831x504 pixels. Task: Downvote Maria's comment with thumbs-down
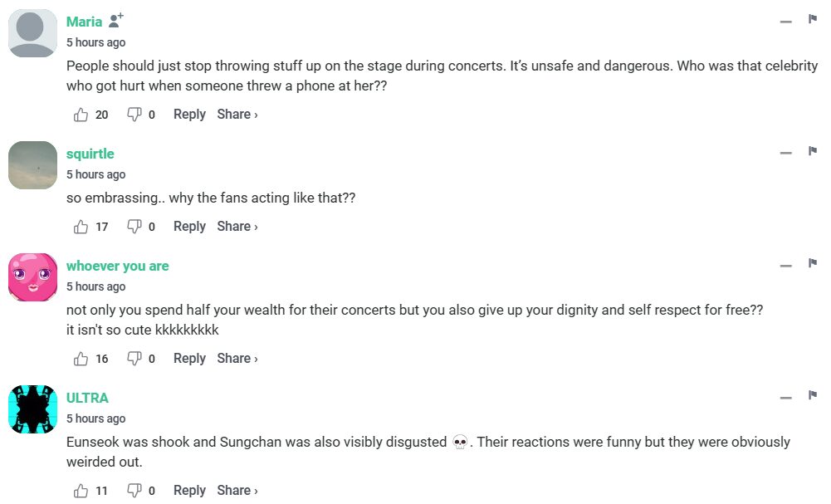tap(134, 115)
